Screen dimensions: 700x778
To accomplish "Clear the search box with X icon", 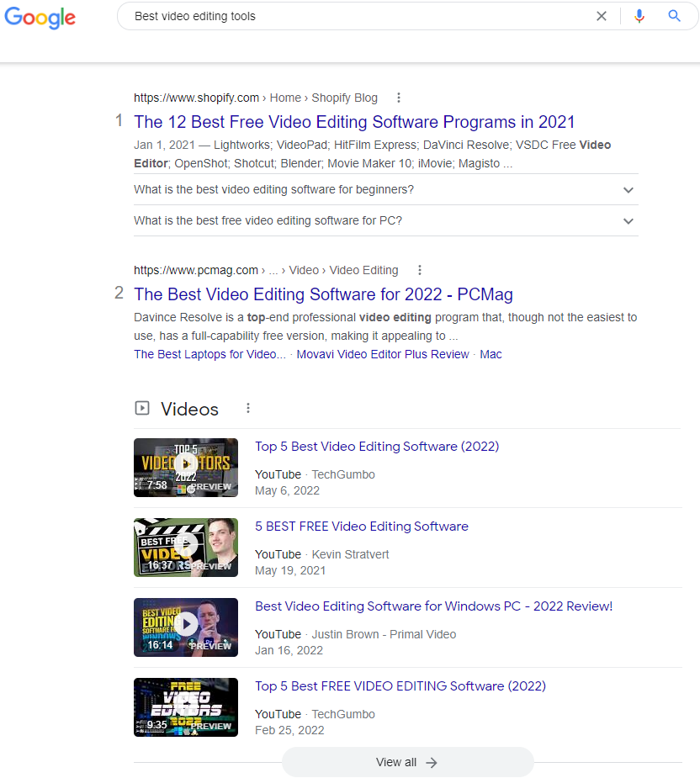I will (602, 16).
